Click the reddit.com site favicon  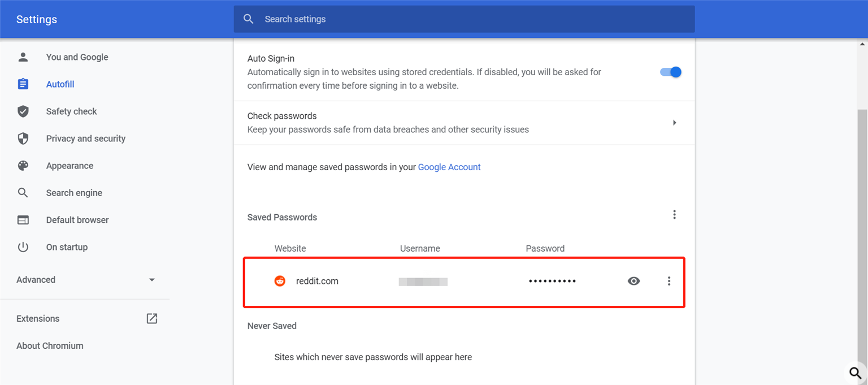pyautogui.click(x=280, y=281)
